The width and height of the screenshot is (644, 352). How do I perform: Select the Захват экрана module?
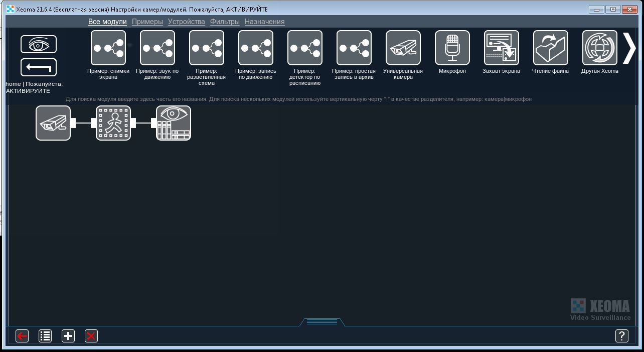[502, 48]
